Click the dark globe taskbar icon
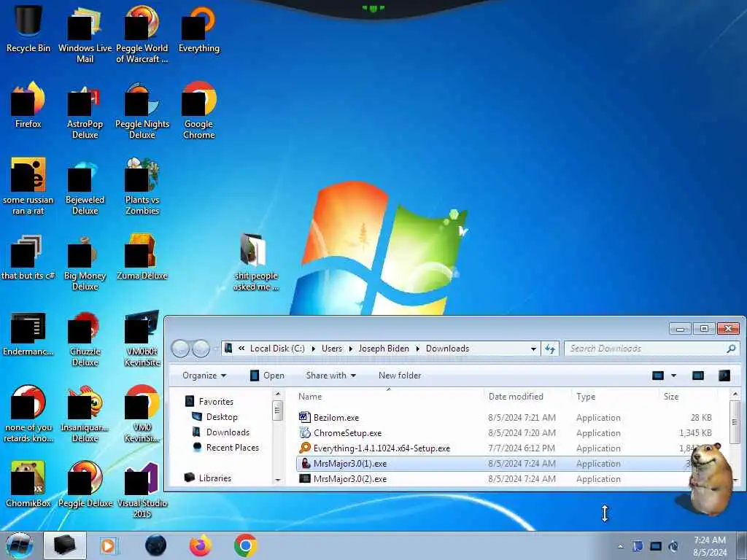 (x=156, y=545)
